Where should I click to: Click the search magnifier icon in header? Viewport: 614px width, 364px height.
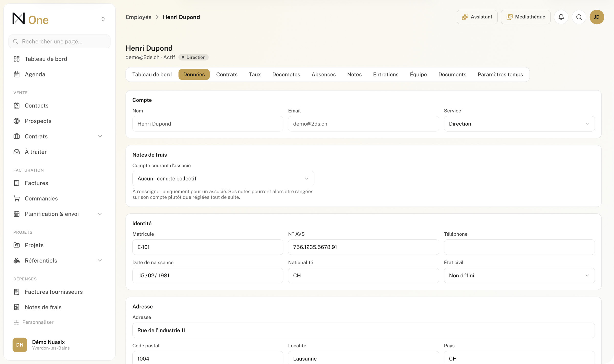[579, 17]
